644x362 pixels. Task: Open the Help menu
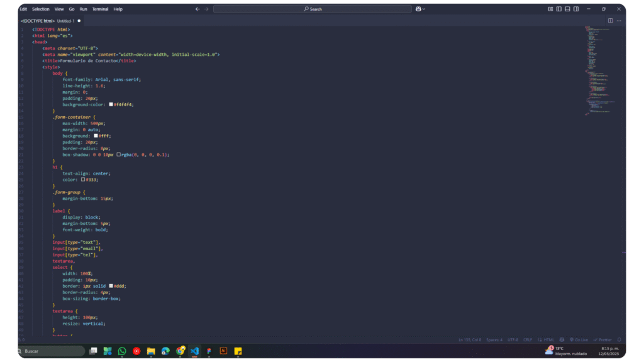click(x=118, y=9)
